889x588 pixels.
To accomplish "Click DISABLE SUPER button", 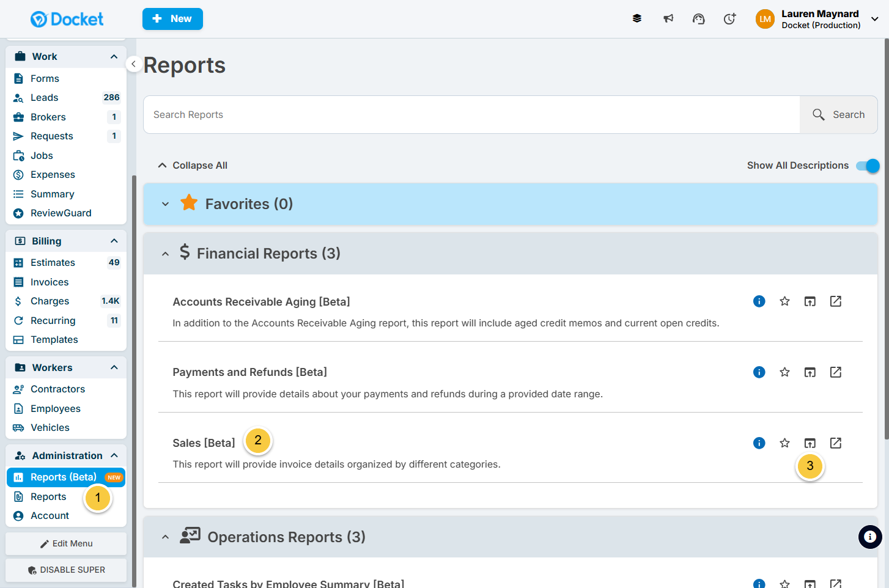I will click(66, 570).
